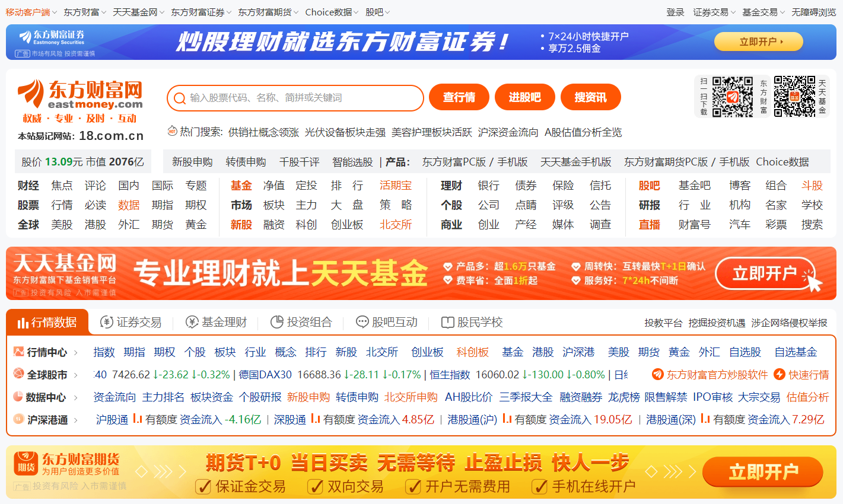Open the 财富号 link

pyautogui.click(x=695, y=225)
